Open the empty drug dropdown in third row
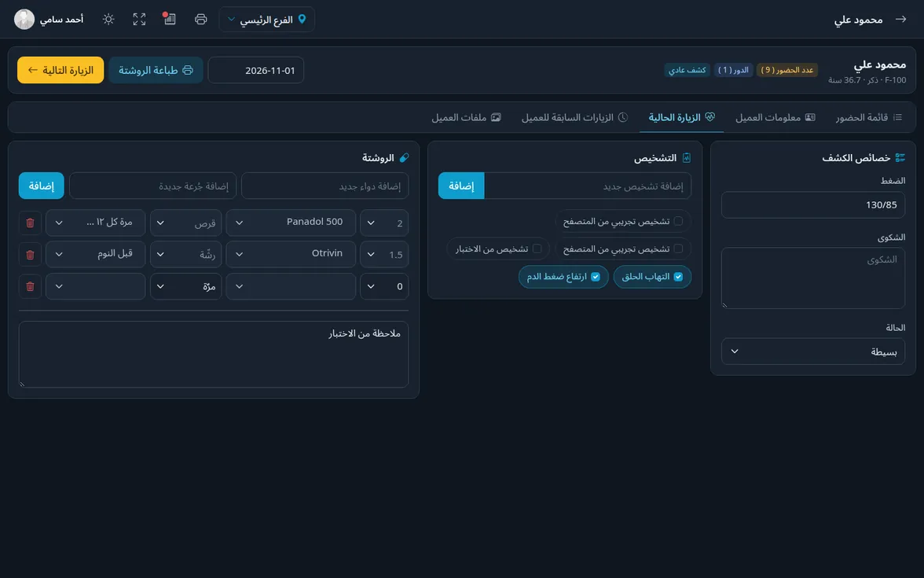Screen dimensions: 924x578 pyautogui.click(x=291, y=286)
